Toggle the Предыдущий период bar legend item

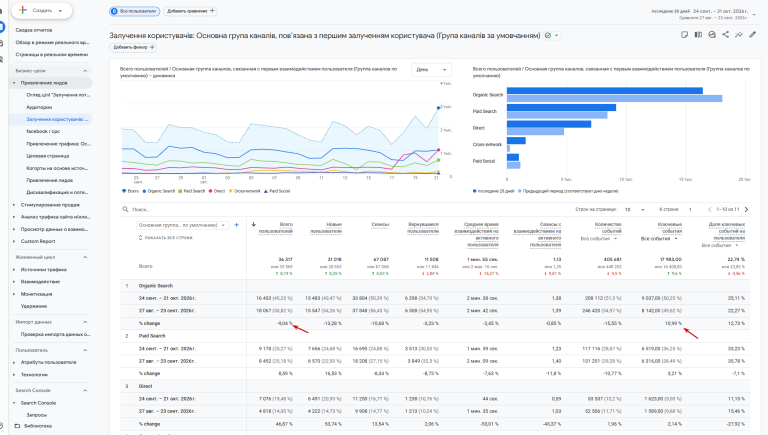[569, 191]
